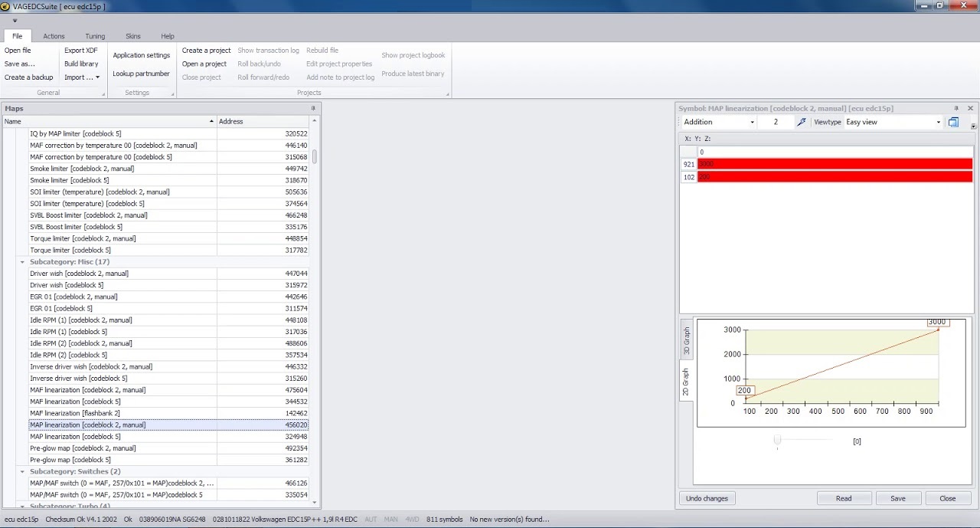Click Build library
The image size is (980, 528).
point(81,64)
